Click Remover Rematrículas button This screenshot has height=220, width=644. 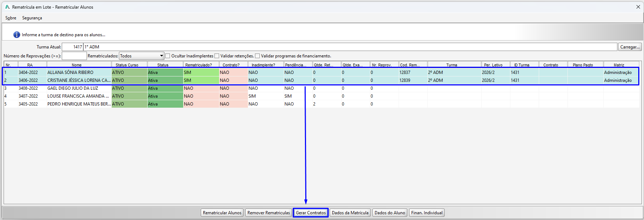[x=268, y=213]
